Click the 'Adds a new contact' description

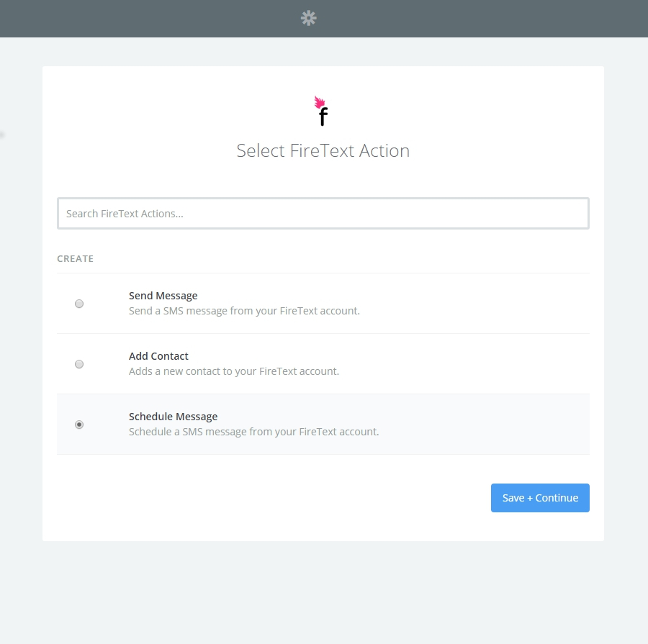coord(233,372)
